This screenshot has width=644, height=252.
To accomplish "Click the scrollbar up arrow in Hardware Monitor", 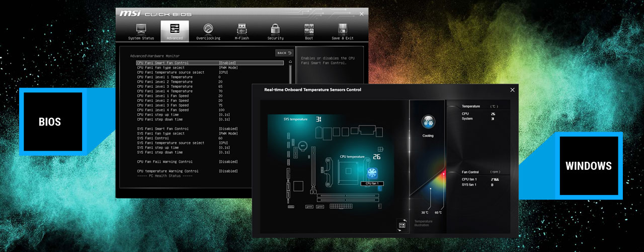I will pos(290,62).
